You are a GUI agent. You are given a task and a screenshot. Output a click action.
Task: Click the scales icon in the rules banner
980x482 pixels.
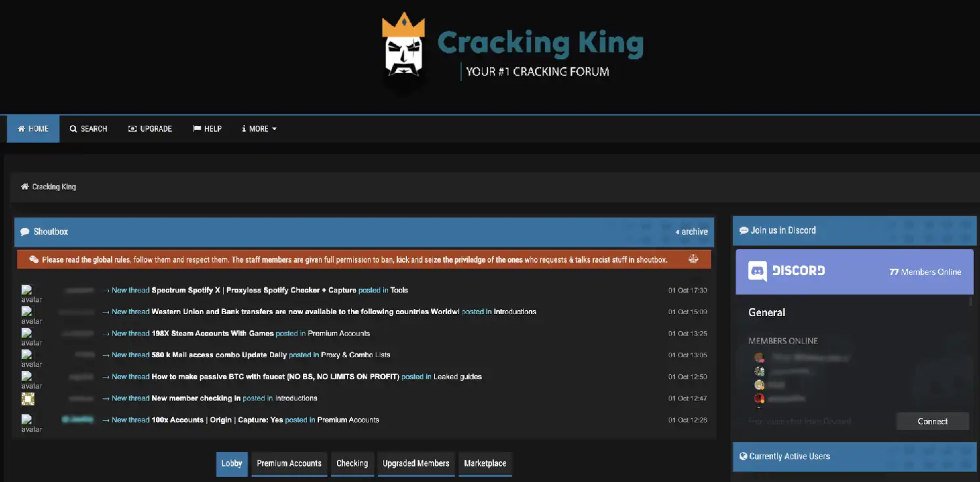tap(693, 259)
